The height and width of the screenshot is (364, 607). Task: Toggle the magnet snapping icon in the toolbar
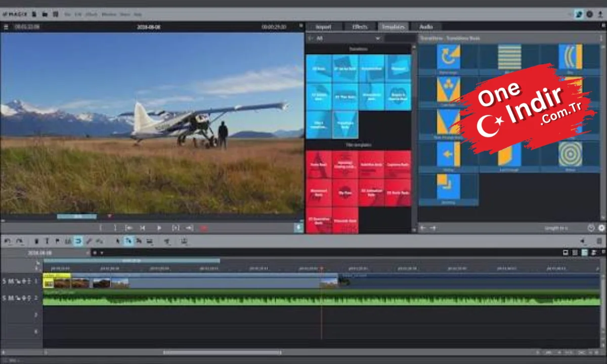78,242
